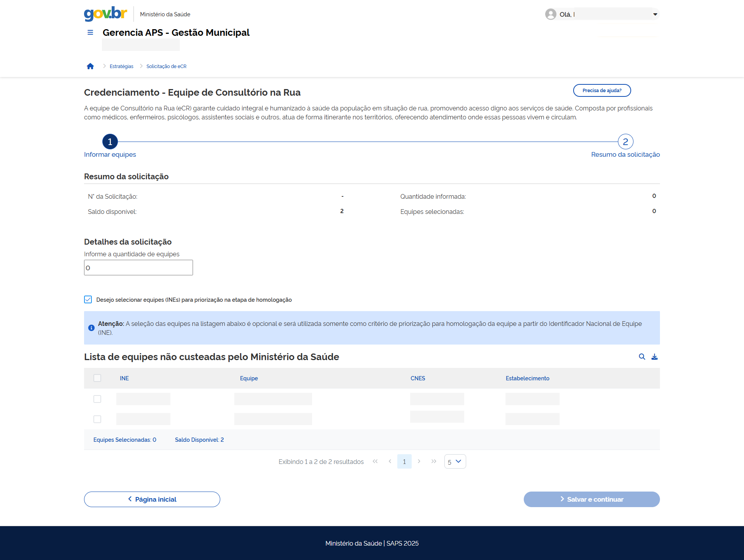Click the Precisa de ajuda? button

[x=602, y=91]
